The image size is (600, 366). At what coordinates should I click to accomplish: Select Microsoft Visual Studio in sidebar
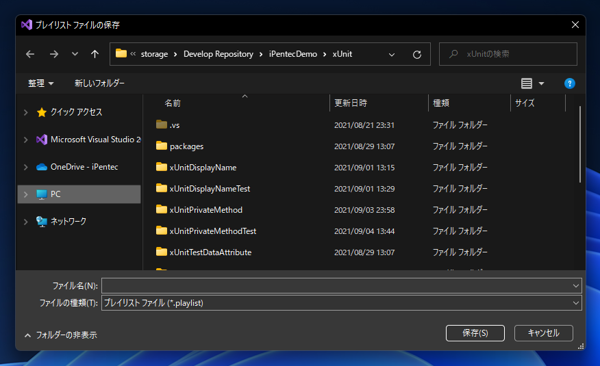pos(88,139)
